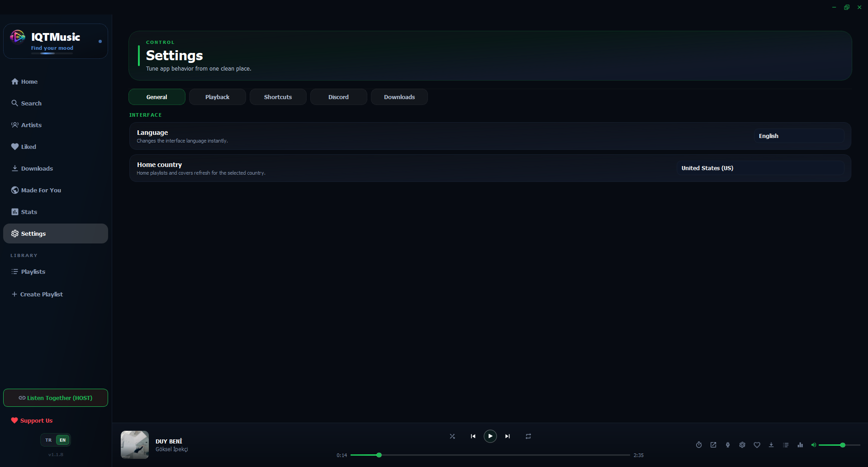
Task: Click the microphone lyrics icon in player bar
Action: point(728,445)
